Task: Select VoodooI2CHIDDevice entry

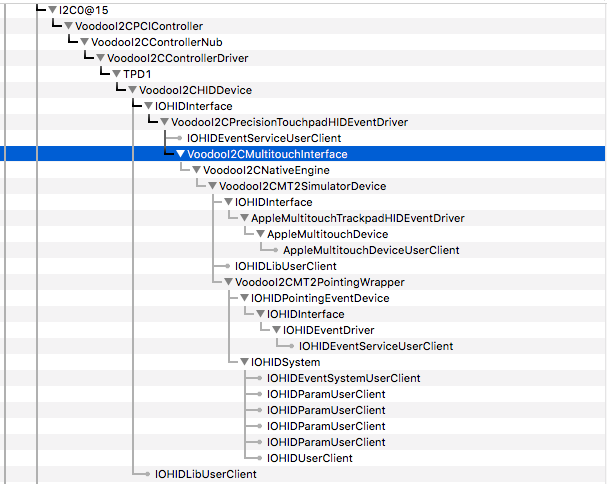Action: [195, 90]
